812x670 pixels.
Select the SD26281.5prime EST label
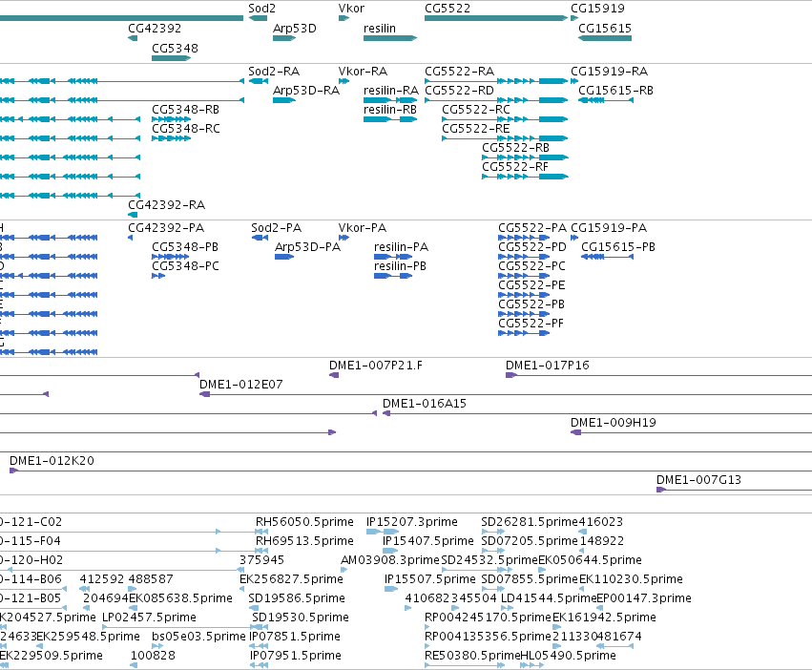[530, 522]
